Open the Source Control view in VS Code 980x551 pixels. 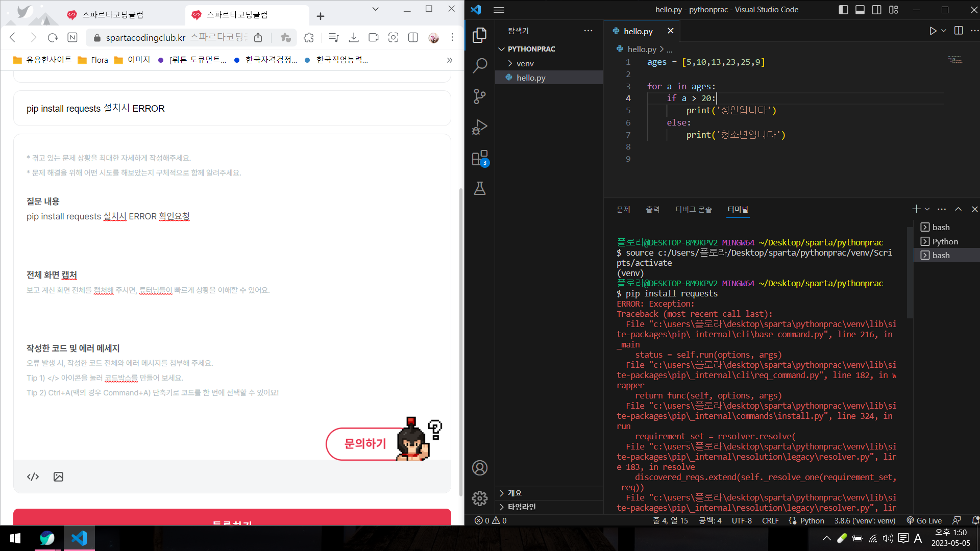click(x=479, y=96)
